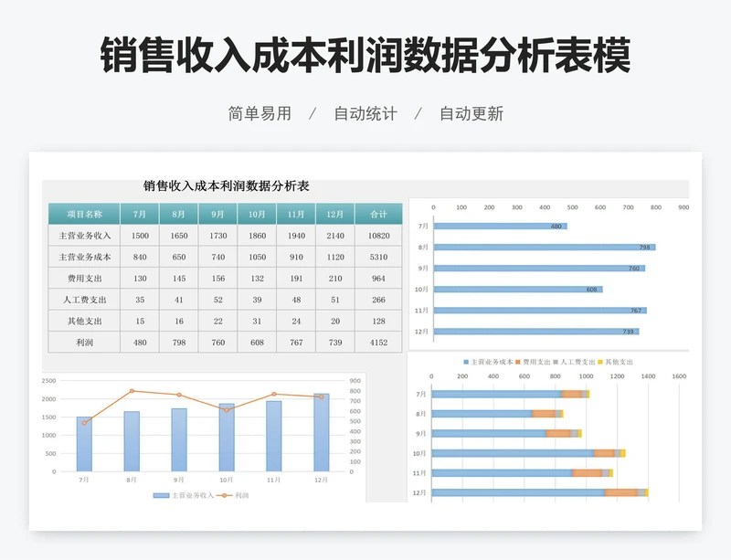Select the profit total cell 4152
Viewport: 731px width, 560px height.
(378, 343)
